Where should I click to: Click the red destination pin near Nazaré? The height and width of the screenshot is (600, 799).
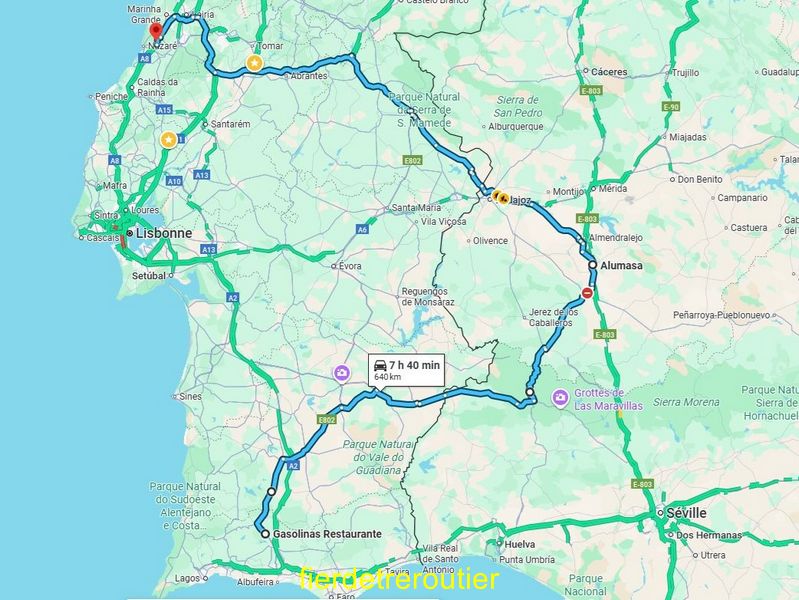click(x=156, y=31)
